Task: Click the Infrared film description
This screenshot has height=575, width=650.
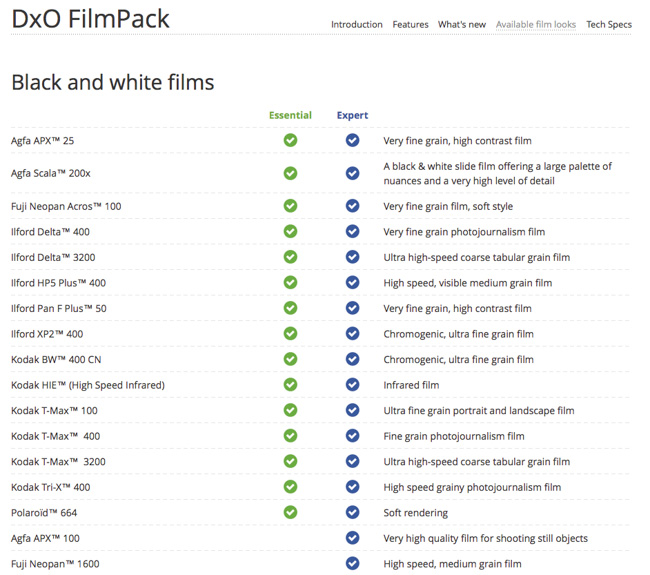Action: pyautogui.click(x=411, y=385)
